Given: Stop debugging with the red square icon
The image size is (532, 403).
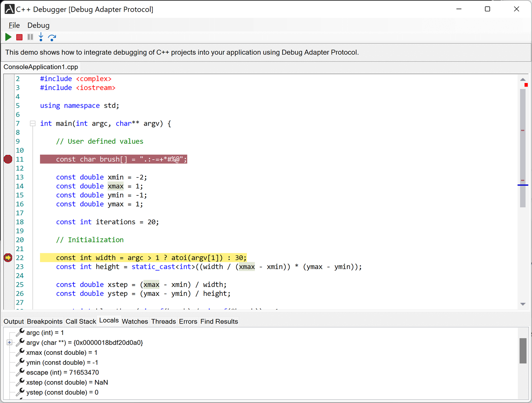Looking at the screenshot, I should click(19, 37).
